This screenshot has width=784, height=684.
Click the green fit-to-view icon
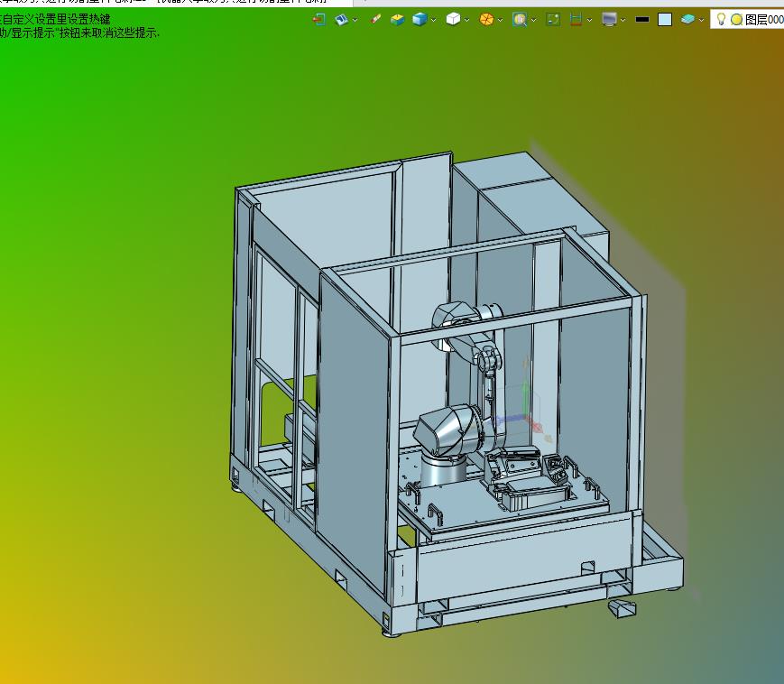click(553, 19)
